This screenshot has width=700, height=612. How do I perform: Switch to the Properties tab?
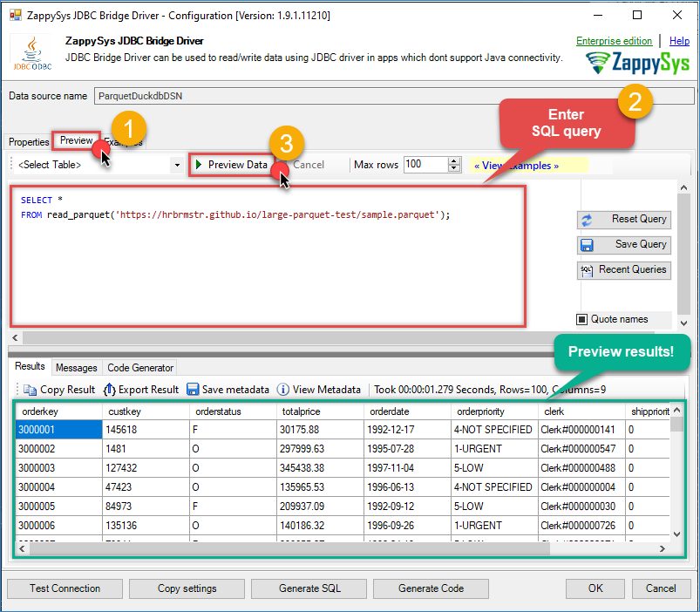[29, 142]
